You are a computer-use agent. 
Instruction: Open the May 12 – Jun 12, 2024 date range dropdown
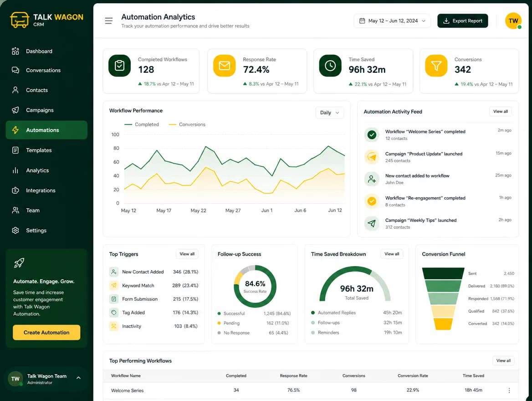click(x=392, y=21)
